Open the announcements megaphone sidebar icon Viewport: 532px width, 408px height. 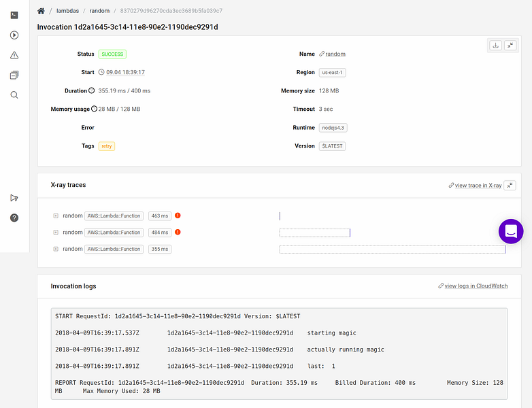click(x=14, y=198)
